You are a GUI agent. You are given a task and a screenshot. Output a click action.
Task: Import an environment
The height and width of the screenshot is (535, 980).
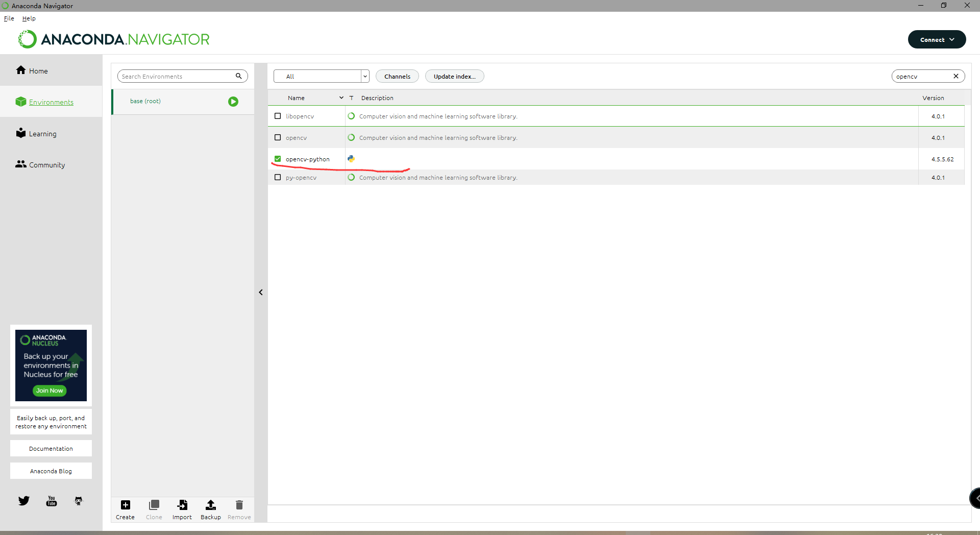(x=182, y=509)
